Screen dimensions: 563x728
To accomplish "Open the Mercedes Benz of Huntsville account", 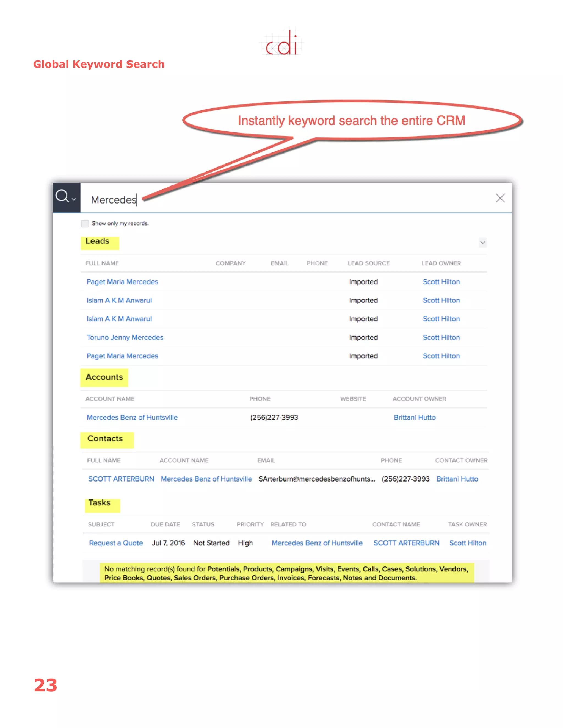I will (x=132, y=417).
